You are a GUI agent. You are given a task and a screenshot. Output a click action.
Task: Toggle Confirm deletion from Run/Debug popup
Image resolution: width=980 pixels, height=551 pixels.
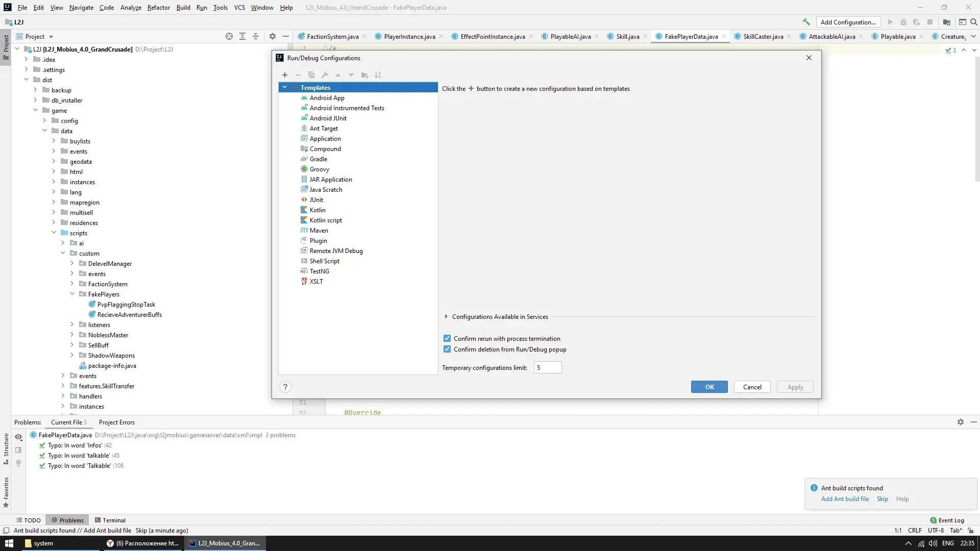click(x=447, y=349)
